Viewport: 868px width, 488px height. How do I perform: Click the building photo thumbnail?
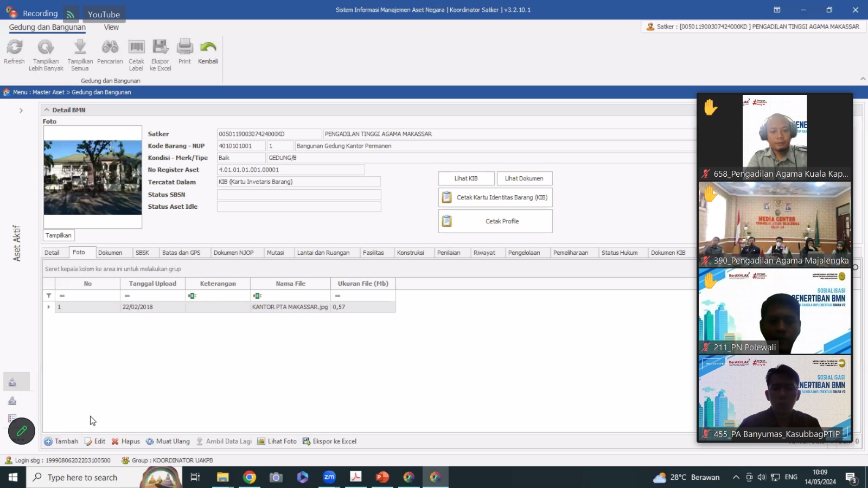[93, 178]
